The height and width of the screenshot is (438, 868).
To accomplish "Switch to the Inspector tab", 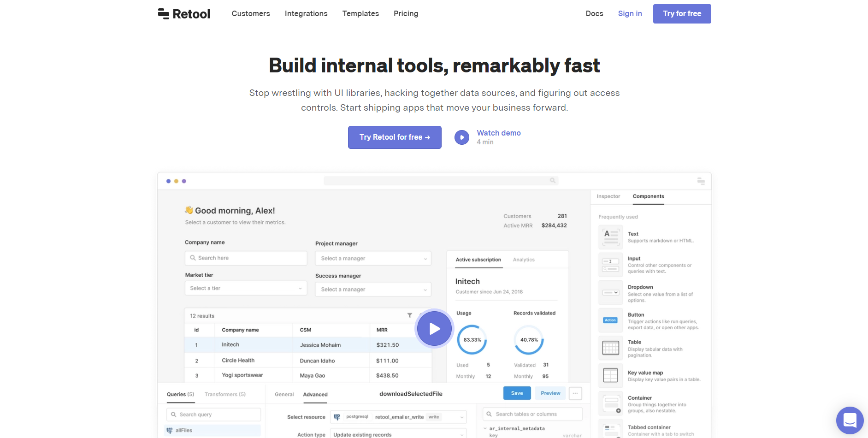I will (x=608, y=196).
